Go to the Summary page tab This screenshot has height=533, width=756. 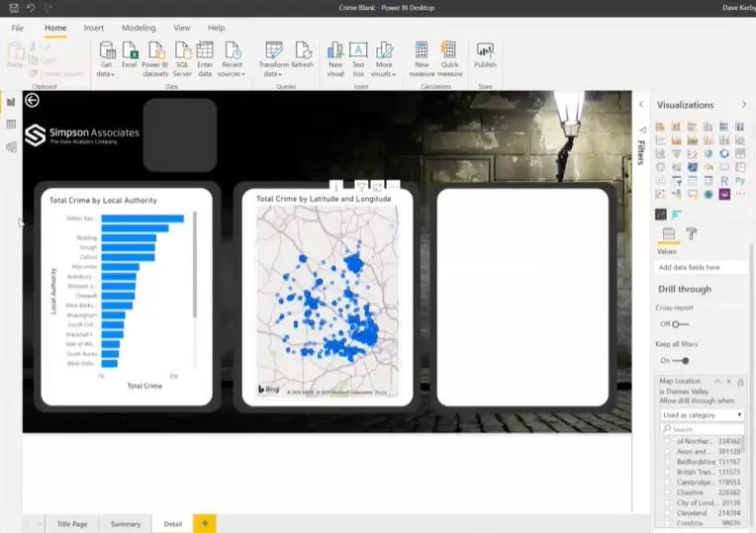click(126, 524)
